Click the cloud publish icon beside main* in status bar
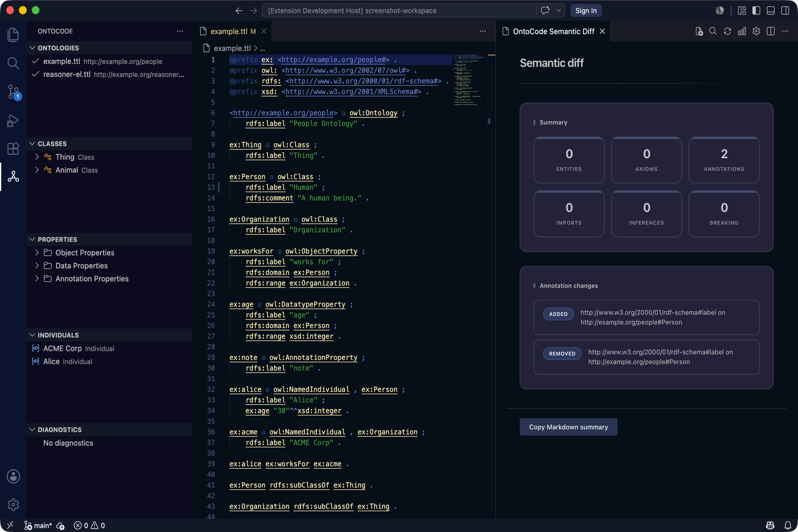798x532 pixels. pos(60,526)
